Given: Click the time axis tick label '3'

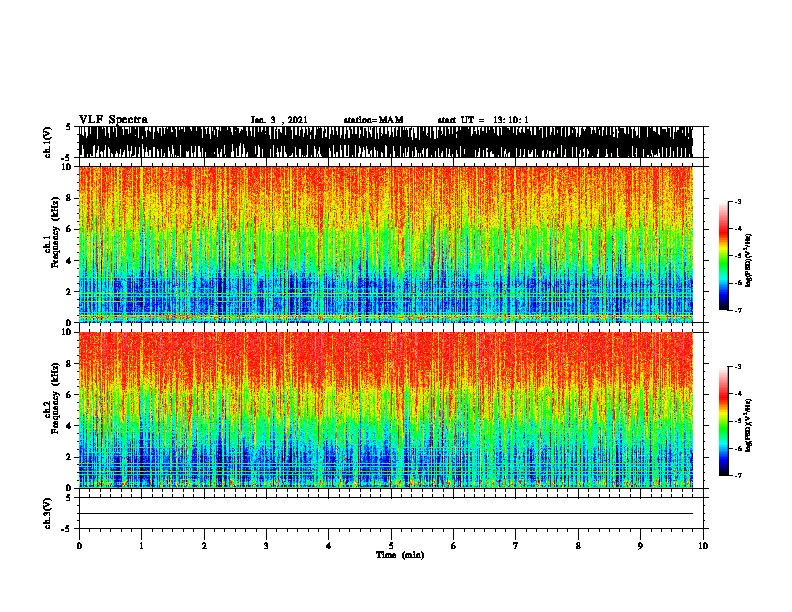Looking at the screenshot, I should click(x=266, y=546).
